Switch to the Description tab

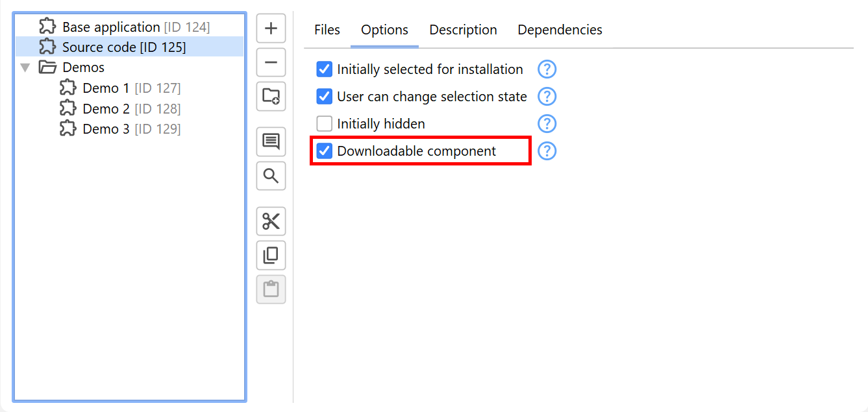tap(463, 30)
